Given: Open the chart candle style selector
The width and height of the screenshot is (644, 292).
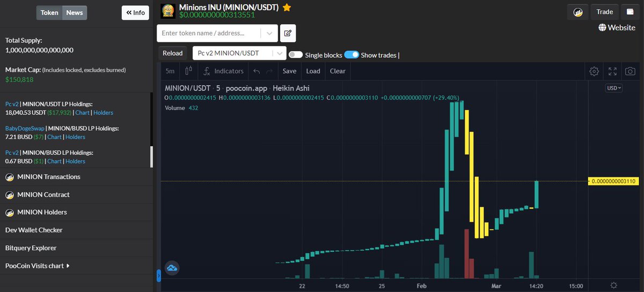Looking at the screenshot, I should click(x=189, y=71).
